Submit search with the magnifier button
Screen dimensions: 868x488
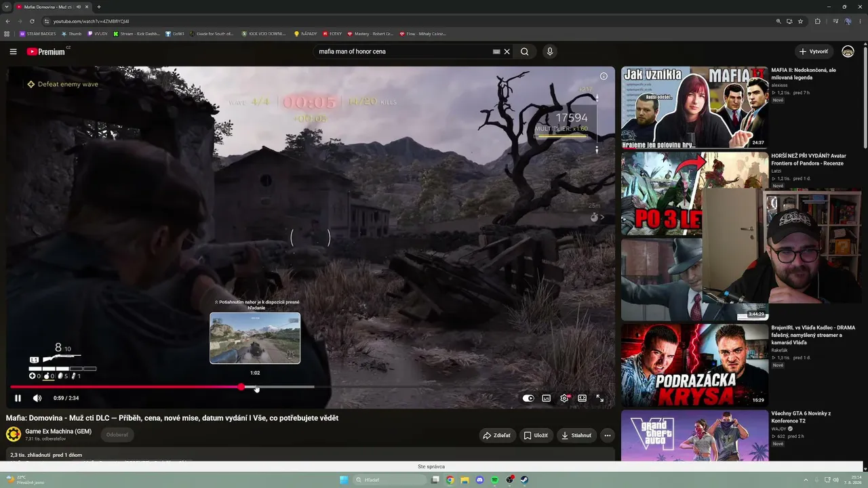click(525, 52)
